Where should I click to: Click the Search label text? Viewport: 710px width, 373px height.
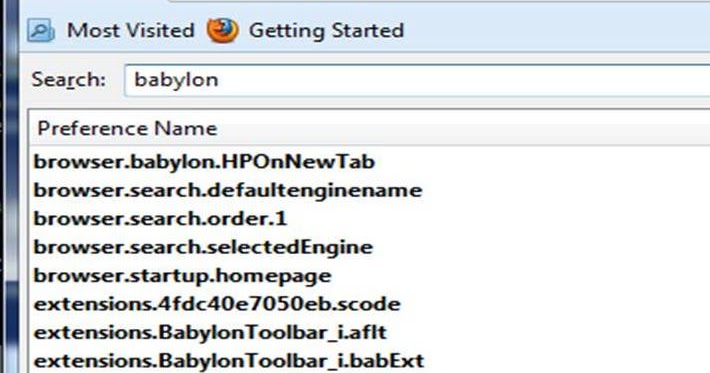(x=68, y=80)
